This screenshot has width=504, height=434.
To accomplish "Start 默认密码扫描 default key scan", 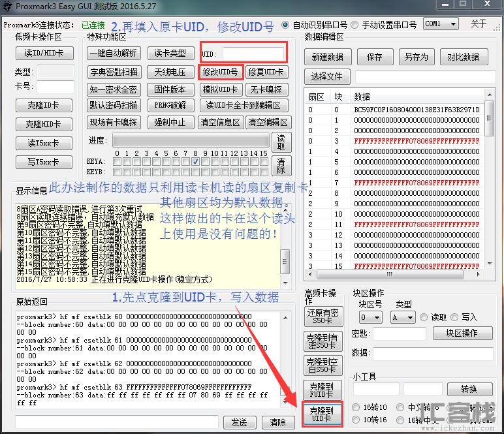I will [x=114, y=105].
